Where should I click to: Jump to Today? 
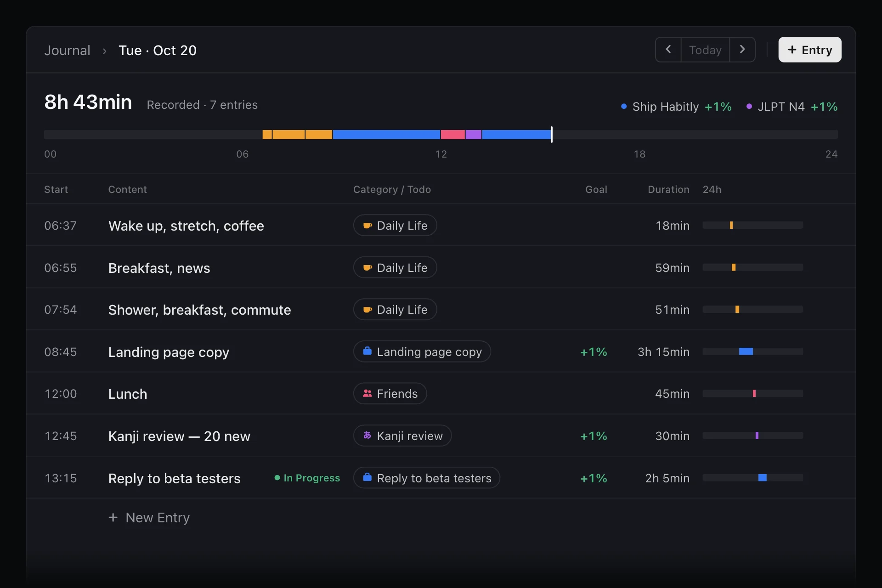[705, 50]
